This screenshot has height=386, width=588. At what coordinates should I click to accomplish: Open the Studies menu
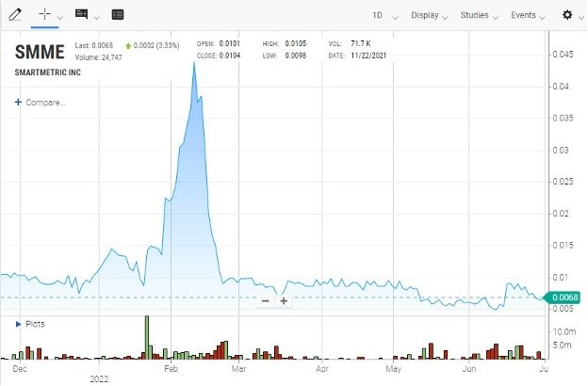point(480,16)
